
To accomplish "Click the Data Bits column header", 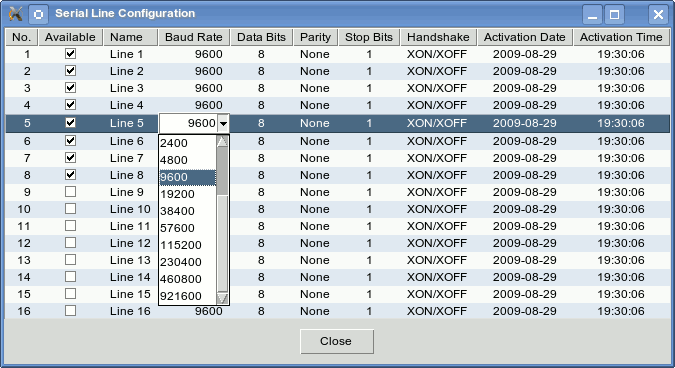I will [x=261, y=37].
